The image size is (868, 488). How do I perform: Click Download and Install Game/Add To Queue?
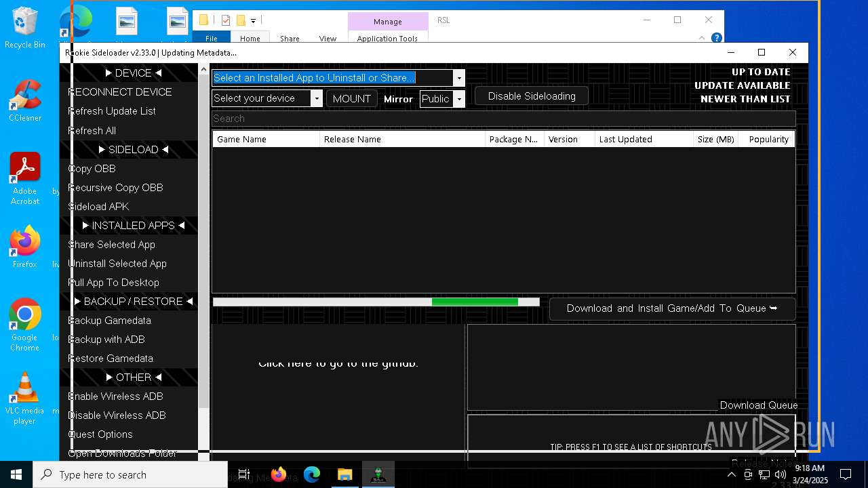(672, 308)
